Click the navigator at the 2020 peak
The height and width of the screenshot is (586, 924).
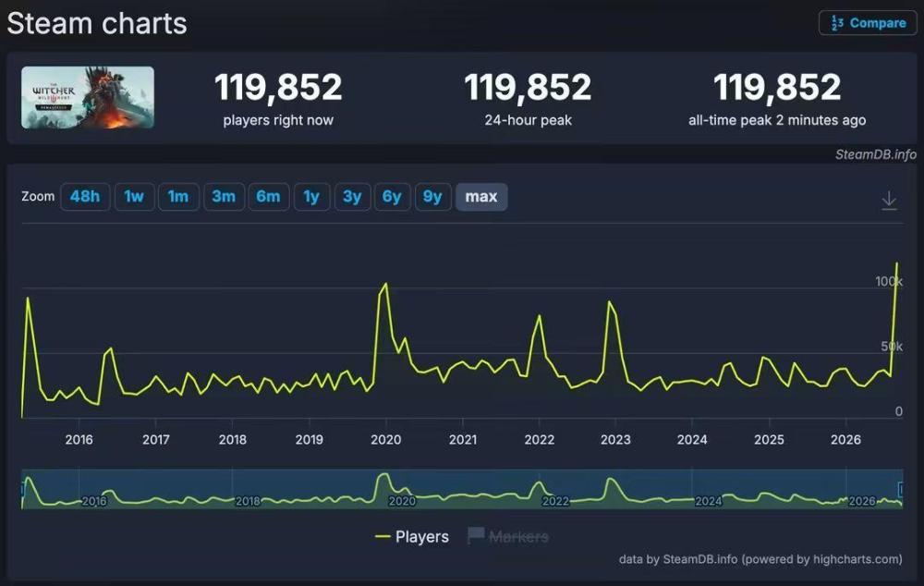pos(384,475)
